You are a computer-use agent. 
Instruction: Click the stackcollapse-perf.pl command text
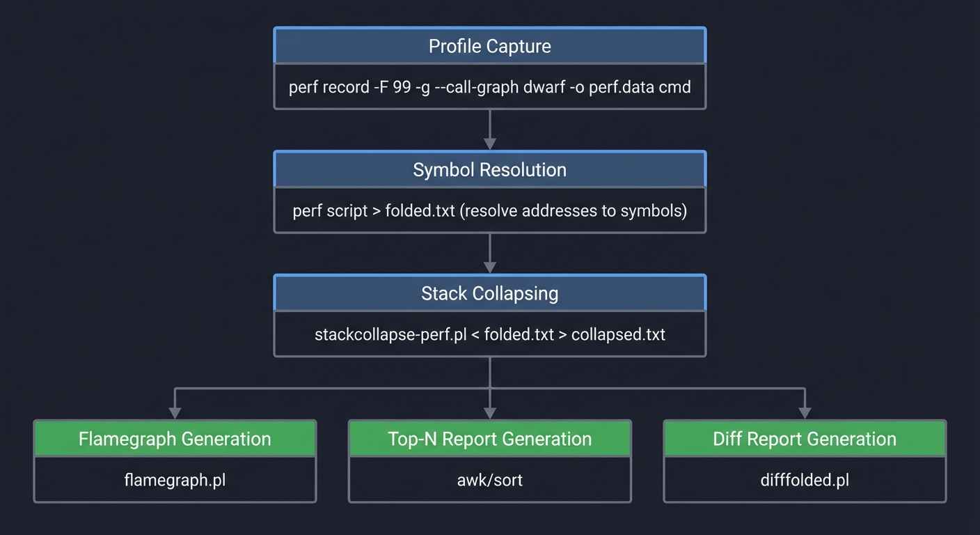(489, 334)
